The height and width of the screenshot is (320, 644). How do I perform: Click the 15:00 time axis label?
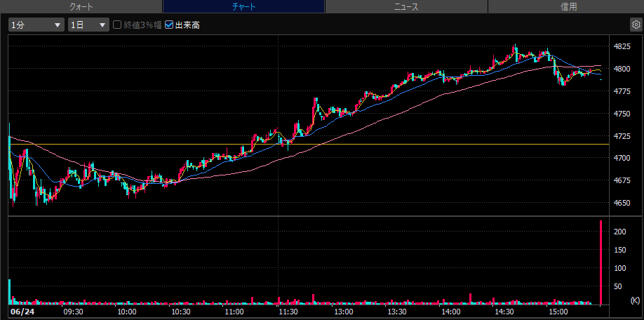(x=559, y=312)
